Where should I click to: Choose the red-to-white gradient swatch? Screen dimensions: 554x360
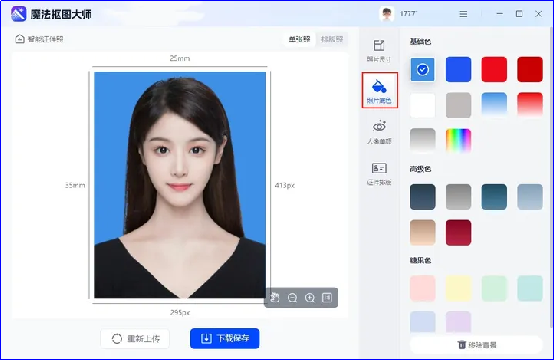[530, 105]
